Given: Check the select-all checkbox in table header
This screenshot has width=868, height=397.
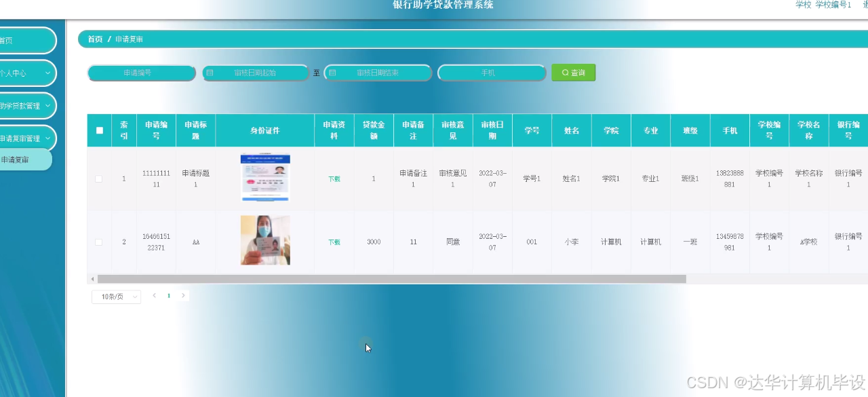Looking at the screenshot, I should tap(98, 130).
